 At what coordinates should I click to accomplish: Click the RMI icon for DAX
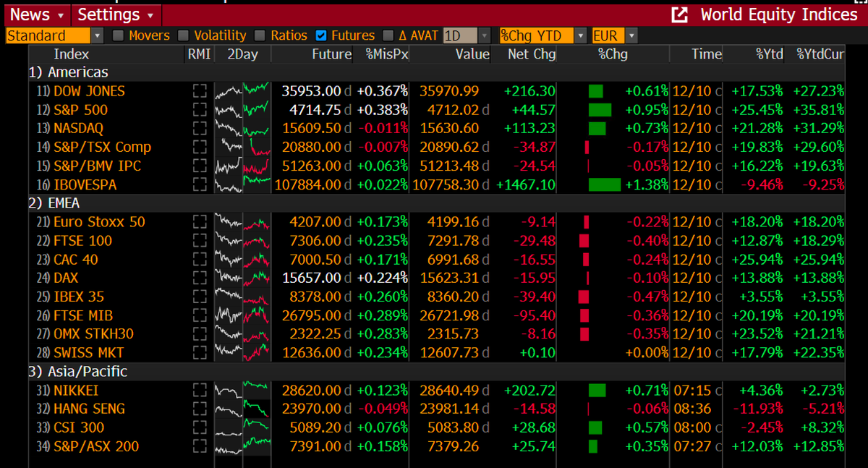point(199,278)
